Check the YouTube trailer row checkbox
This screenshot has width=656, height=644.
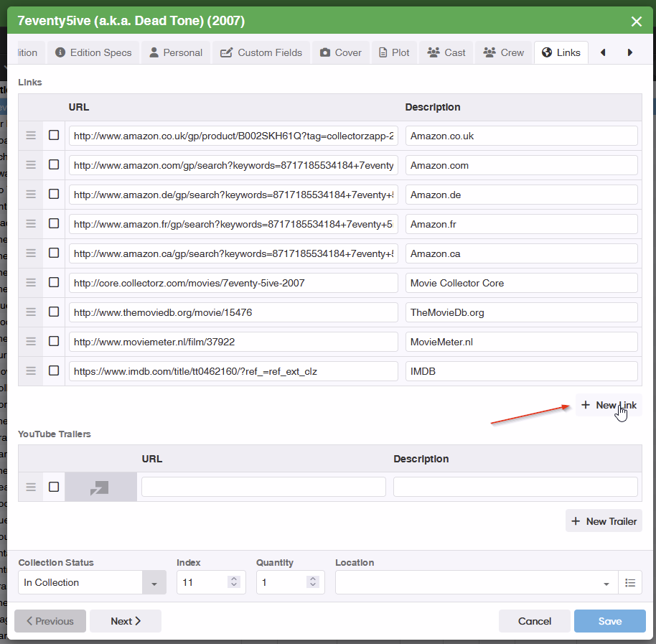click(x=54, y=487)
